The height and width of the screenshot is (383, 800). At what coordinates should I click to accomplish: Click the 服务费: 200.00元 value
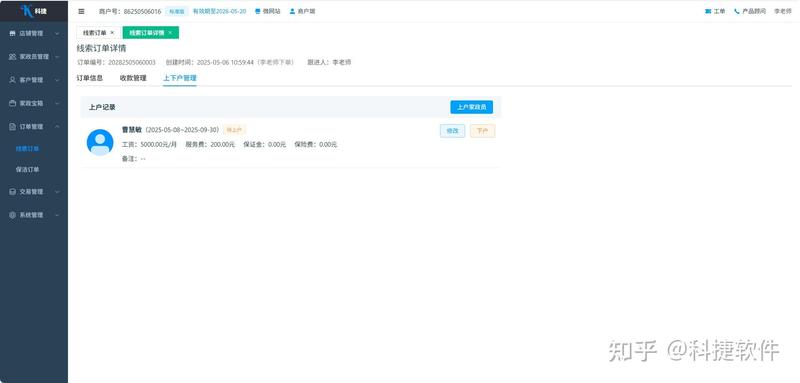(x=210, y=145)
